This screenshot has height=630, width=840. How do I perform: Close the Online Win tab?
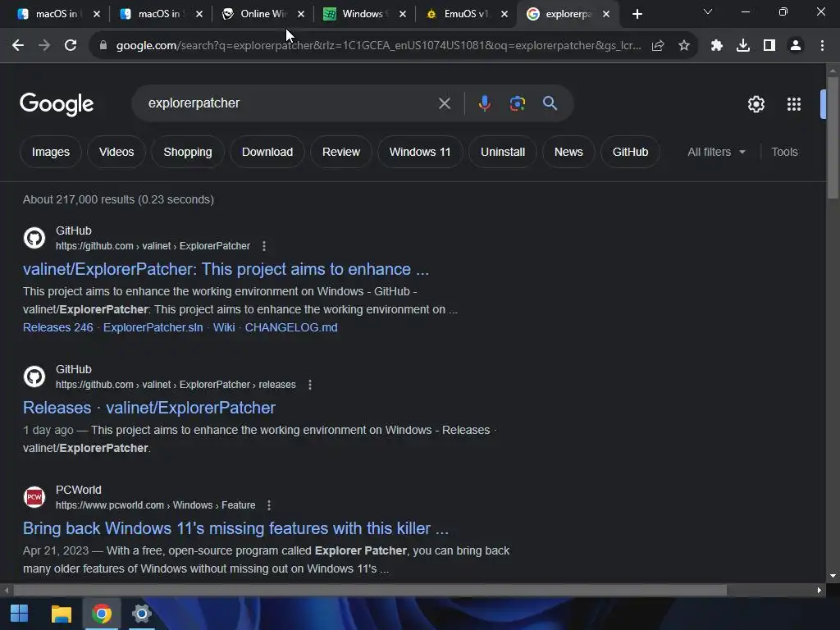[x=301, y=14]
